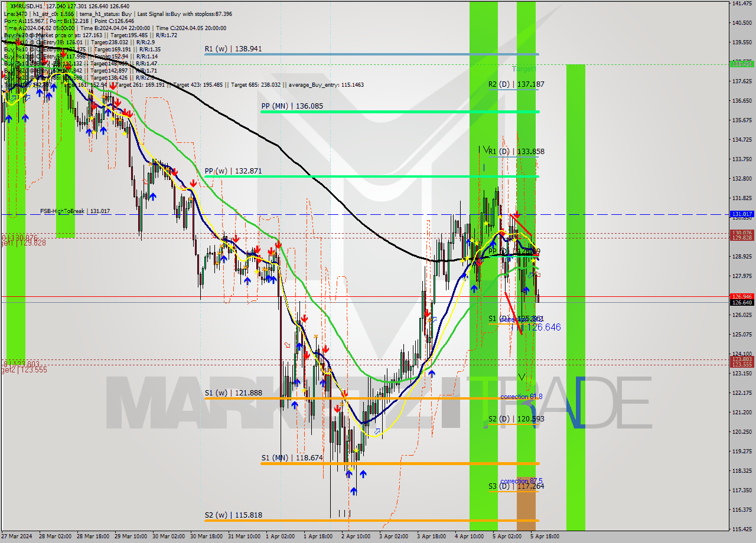756x543 pixels.
Task: Select the 28 Mar 18:00 time label
Action: 92,537
